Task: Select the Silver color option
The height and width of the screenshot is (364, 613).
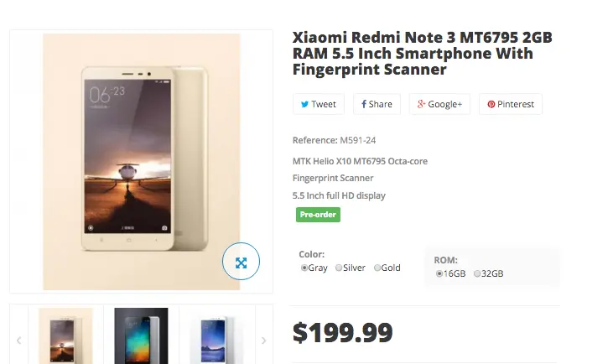Action: coord(339,268)
